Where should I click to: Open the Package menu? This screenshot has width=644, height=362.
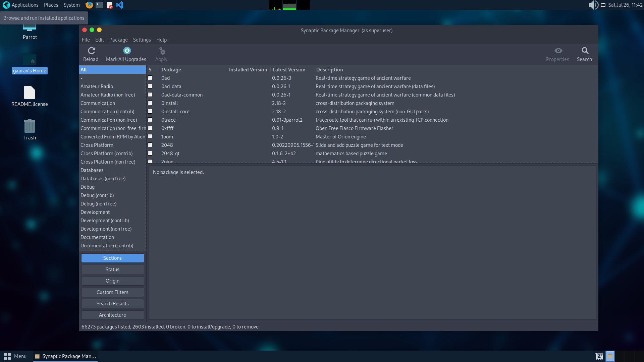pos(118,40)
